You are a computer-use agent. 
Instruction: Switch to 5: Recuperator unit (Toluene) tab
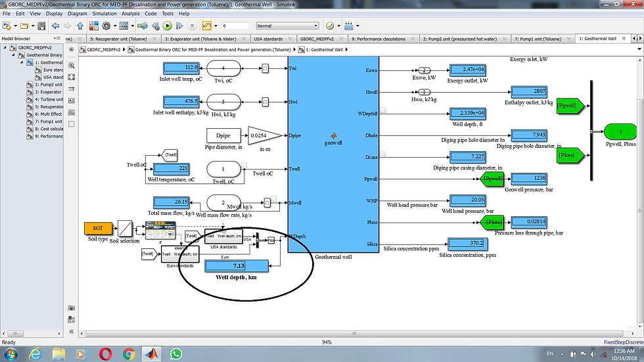(118, 39)
